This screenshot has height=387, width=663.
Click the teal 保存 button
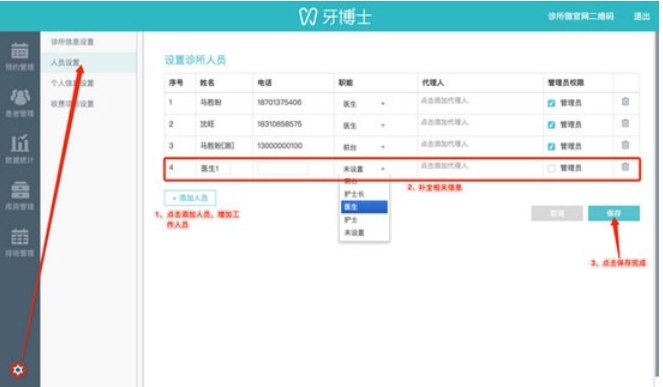(614, 213)
